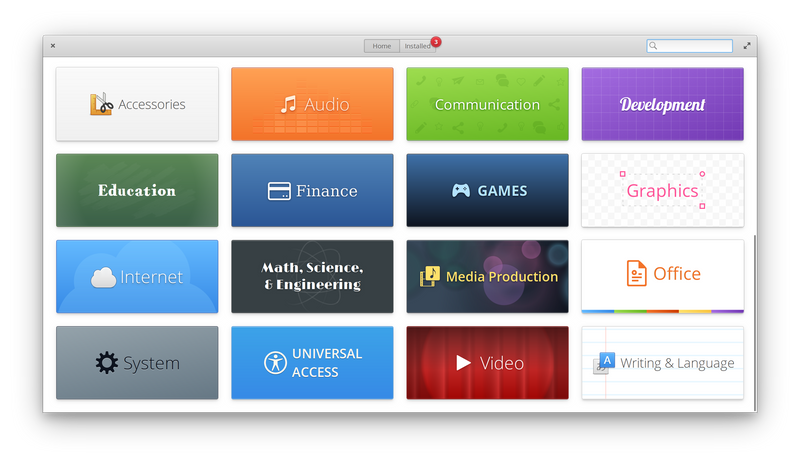This screenshot has width=800, height=463.
Task: Open the Media Production category
Action: (x=487, y=277)
